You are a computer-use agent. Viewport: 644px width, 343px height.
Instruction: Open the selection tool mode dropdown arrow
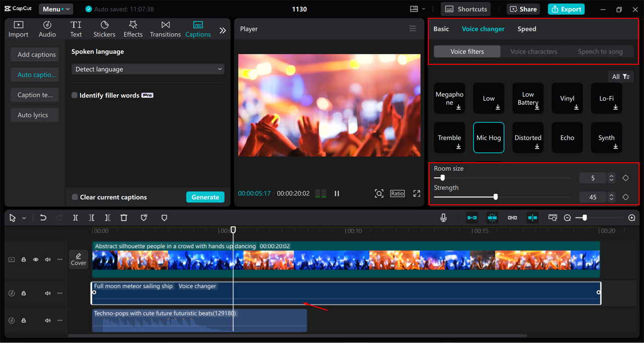pyautogui.click(x=24, y=218)
